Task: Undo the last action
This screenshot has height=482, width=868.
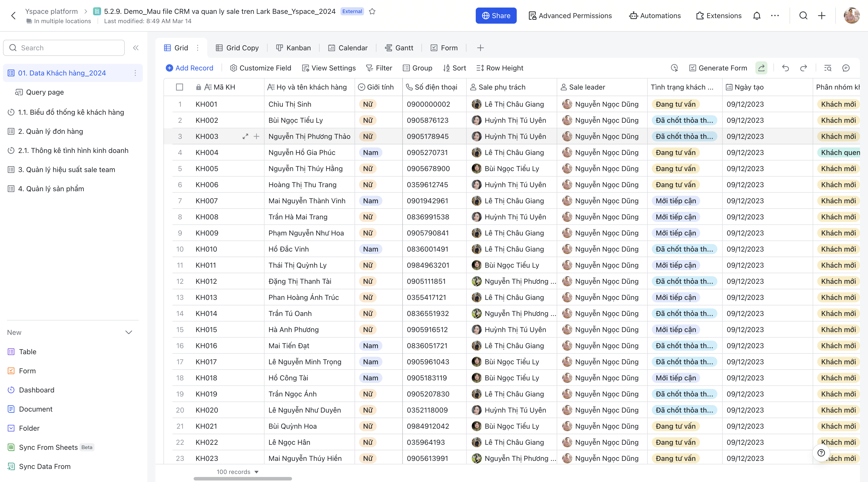Action: point(786,68)
